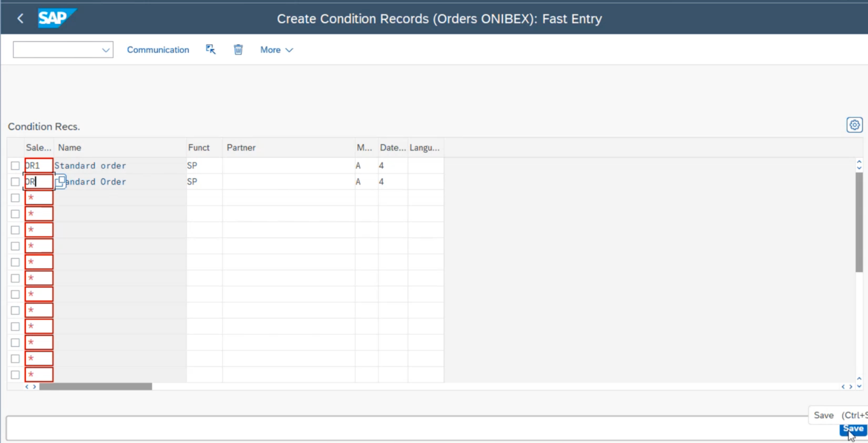Image resolution: width=868 pixels, height=443 pixels.
Task: Click the trash delete icon
Action: 238,50
